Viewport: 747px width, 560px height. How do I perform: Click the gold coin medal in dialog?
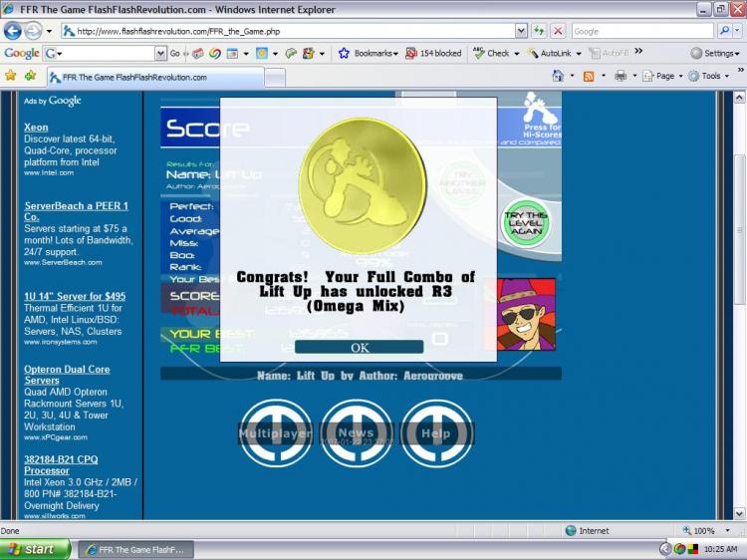tap(363, 186)
